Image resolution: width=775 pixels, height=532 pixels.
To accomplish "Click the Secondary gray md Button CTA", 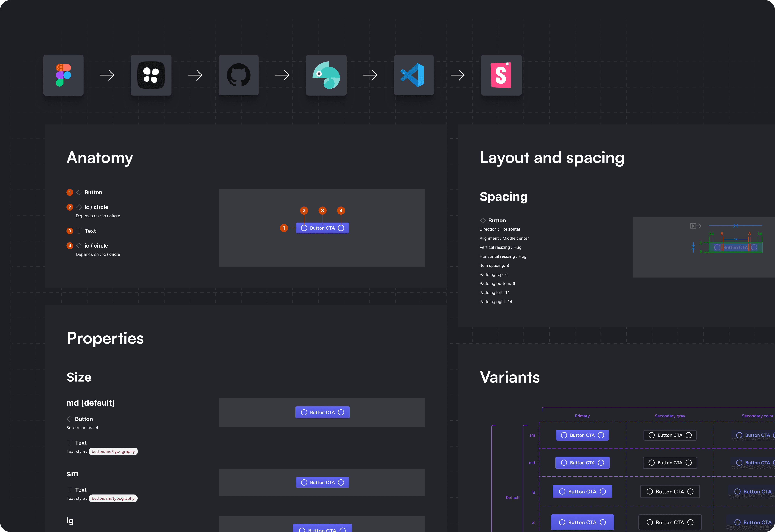I will point(670,463).
